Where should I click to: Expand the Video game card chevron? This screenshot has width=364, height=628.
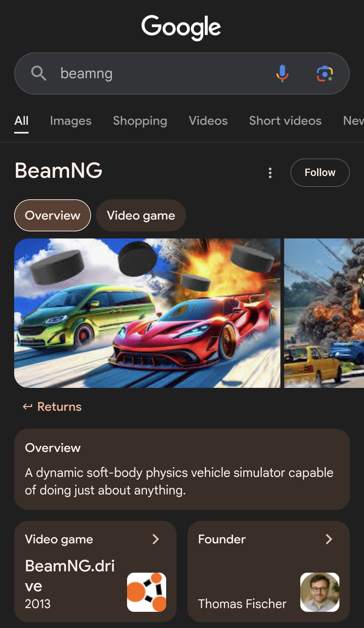(156, 539)
